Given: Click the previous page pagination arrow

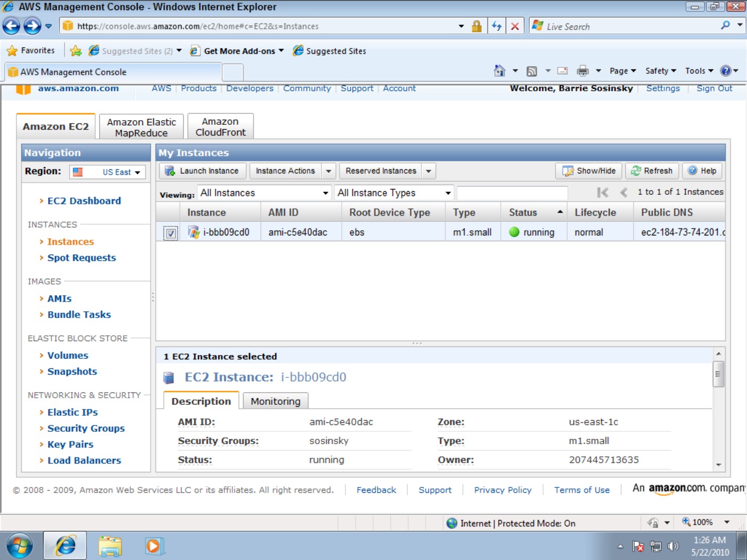Looking at the screenshot, I should [624, 192].
